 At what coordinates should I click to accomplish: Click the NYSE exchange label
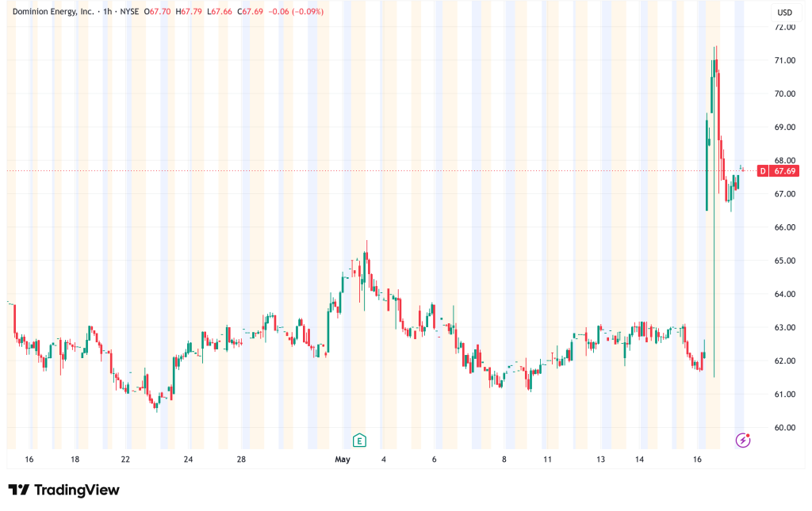129,11
